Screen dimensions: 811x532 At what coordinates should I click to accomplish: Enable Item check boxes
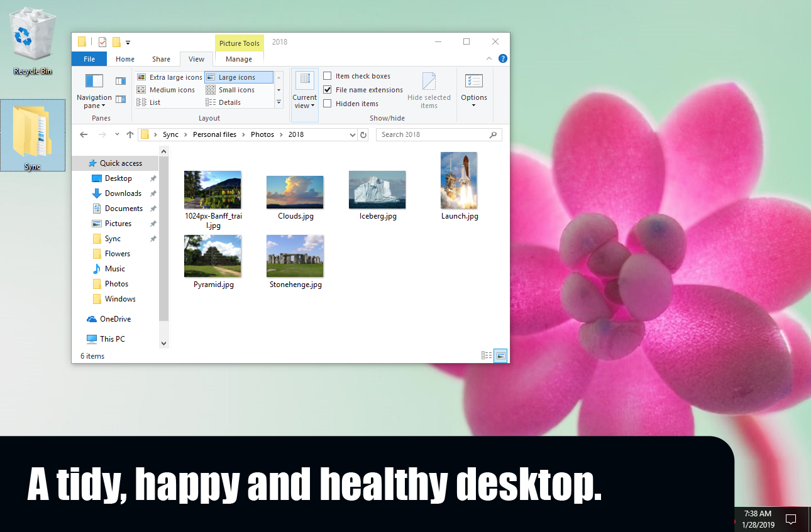[328, 75]
